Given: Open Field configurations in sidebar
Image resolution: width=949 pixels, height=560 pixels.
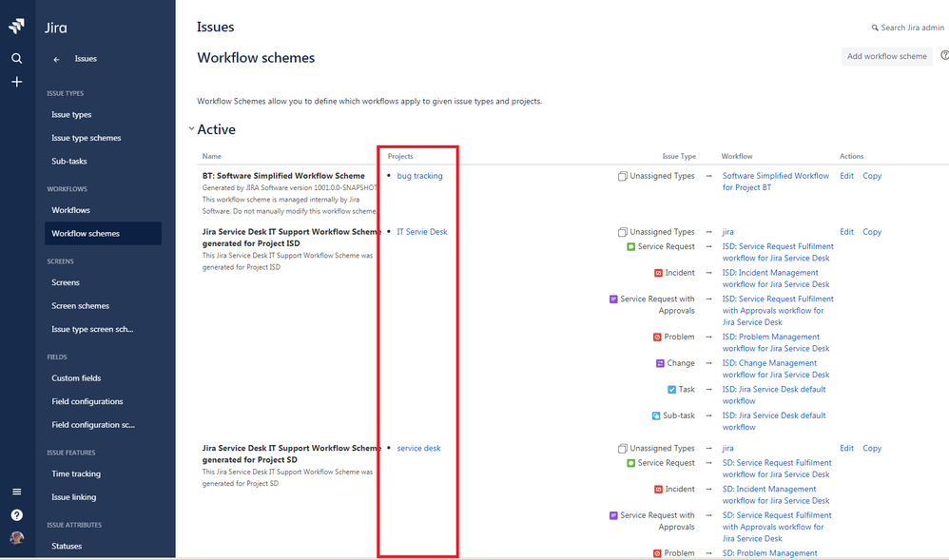Looking at the screenshot, I should pyautogui.click(x=87, y=401).
